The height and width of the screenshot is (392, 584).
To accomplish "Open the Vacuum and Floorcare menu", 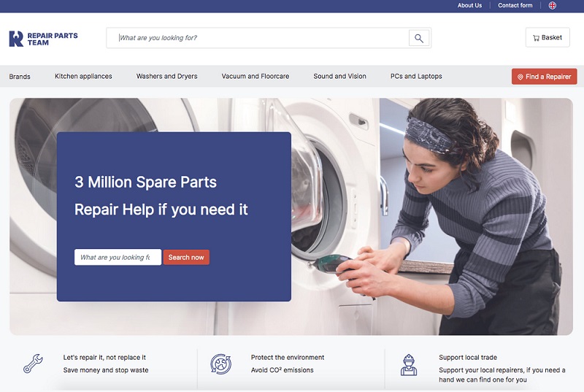I will (255, 77).
